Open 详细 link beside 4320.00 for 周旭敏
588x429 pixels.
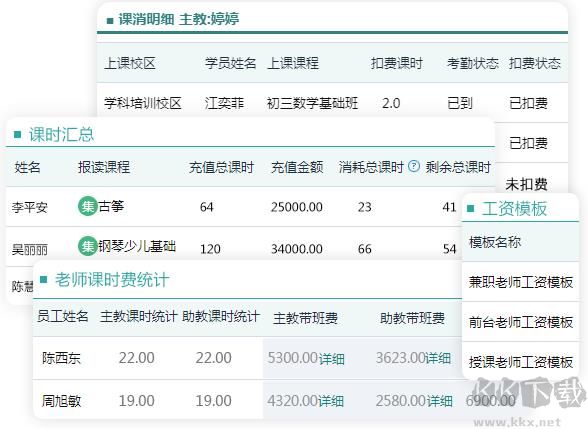(x=332, y=401)
